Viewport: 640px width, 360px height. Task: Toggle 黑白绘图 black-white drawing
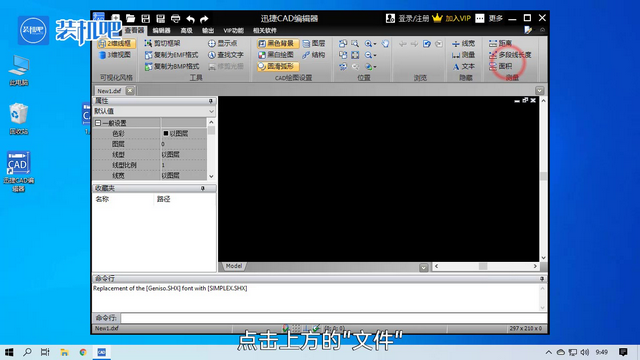click(x=276, y=55)
